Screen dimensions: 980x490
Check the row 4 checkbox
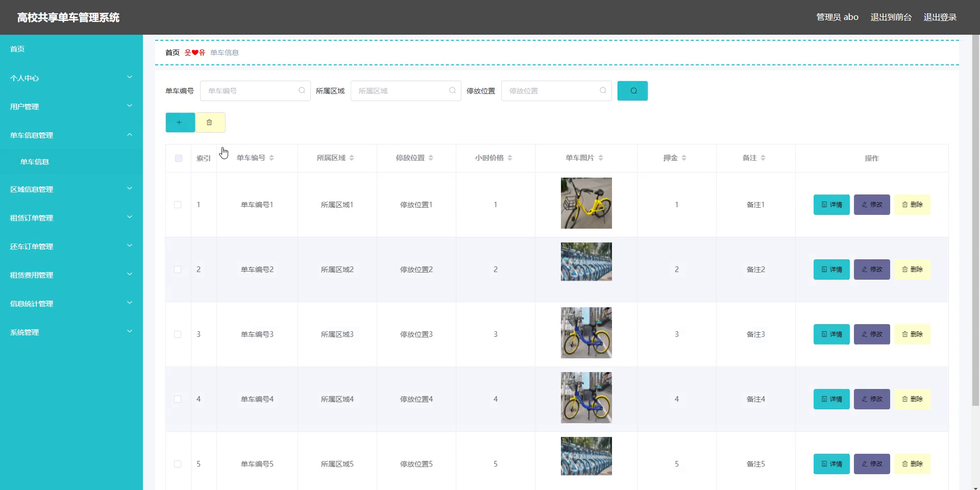178,399
